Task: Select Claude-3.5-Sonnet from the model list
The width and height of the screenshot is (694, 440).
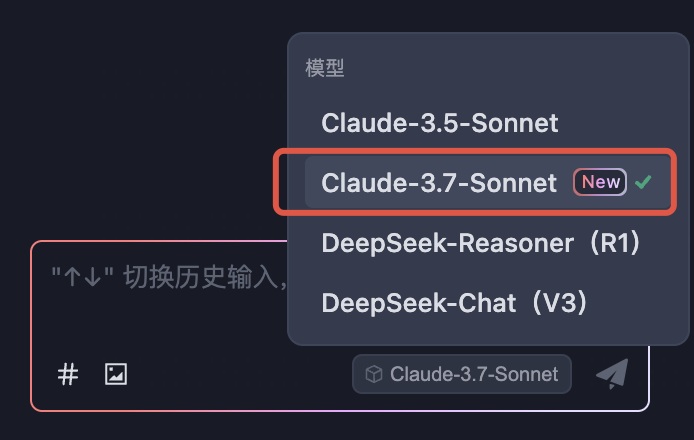Action: [439, 123]
